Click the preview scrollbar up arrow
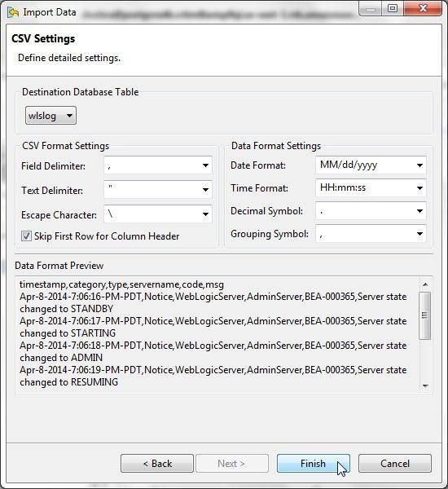 click(x=425, y=284)
